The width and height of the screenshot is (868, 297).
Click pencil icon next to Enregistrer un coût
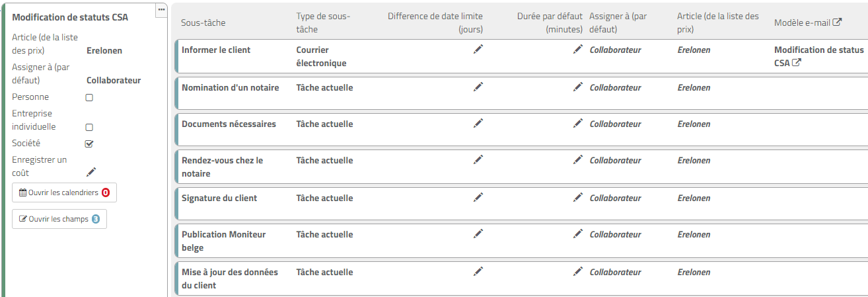coord(91,173)
